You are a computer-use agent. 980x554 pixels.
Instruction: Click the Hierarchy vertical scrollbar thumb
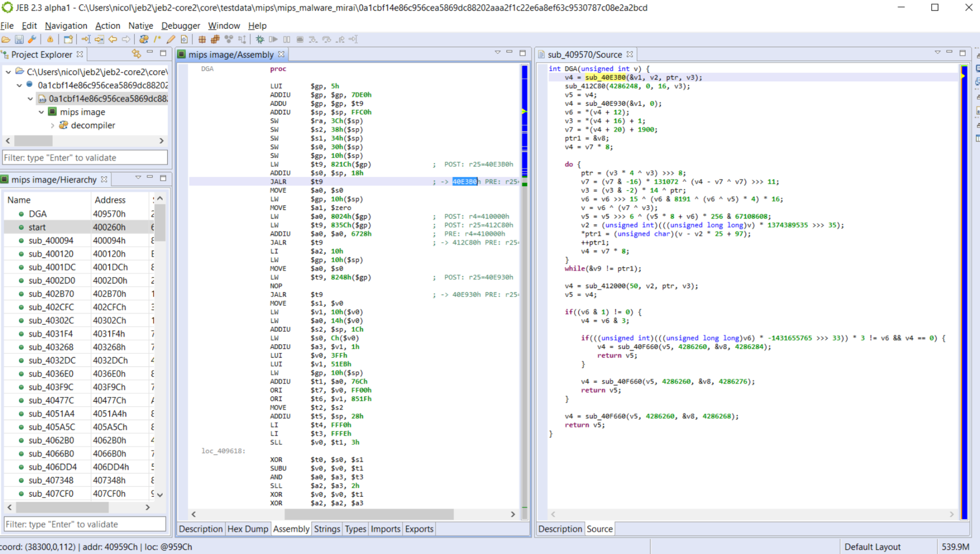[160, 222]
